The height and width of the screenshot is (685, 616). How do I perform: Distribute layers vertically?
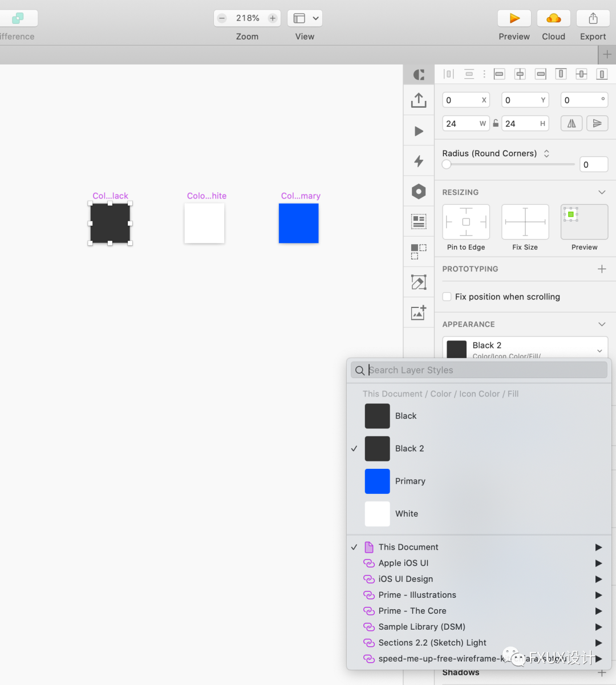(469, 74)
